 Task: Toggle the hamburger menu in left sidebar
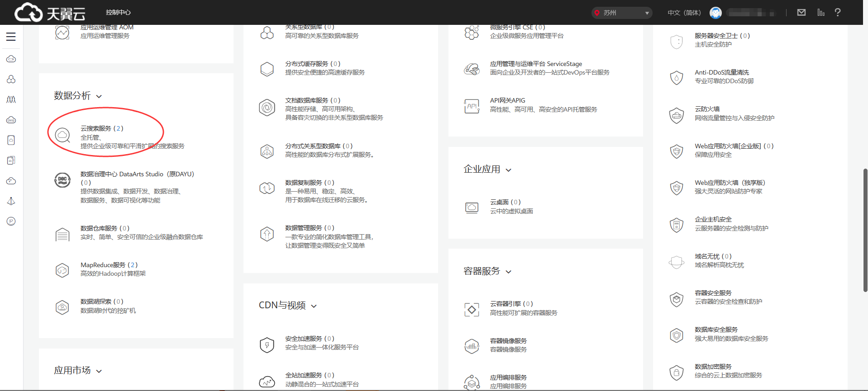11,37
